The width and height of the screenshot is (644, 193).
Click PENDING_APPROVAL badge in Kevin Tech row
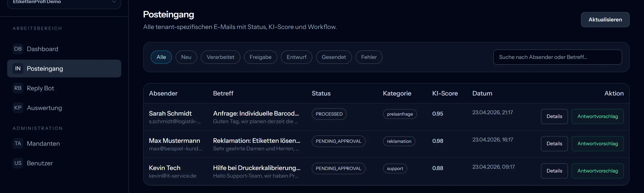pos(339,168)
